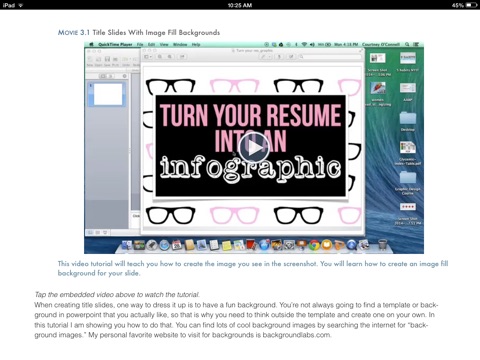Click the search field in Preview toolbar
This screenshot has width=480, height=360.
pos(330,57)
